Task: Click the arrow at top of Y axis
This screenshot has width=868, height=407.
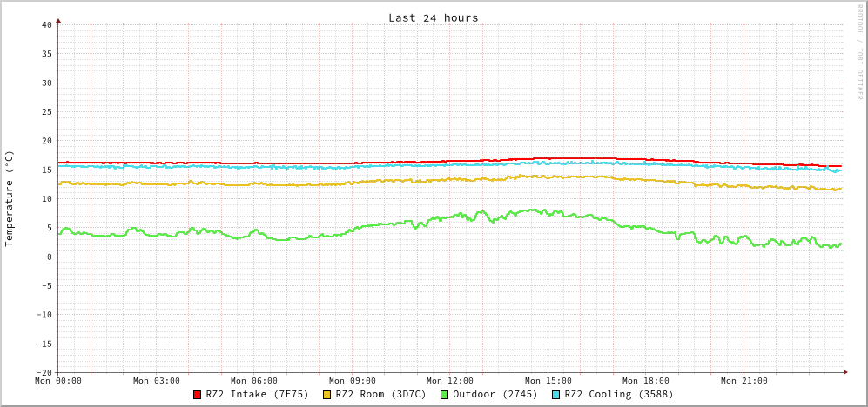Action: point(58,20)
